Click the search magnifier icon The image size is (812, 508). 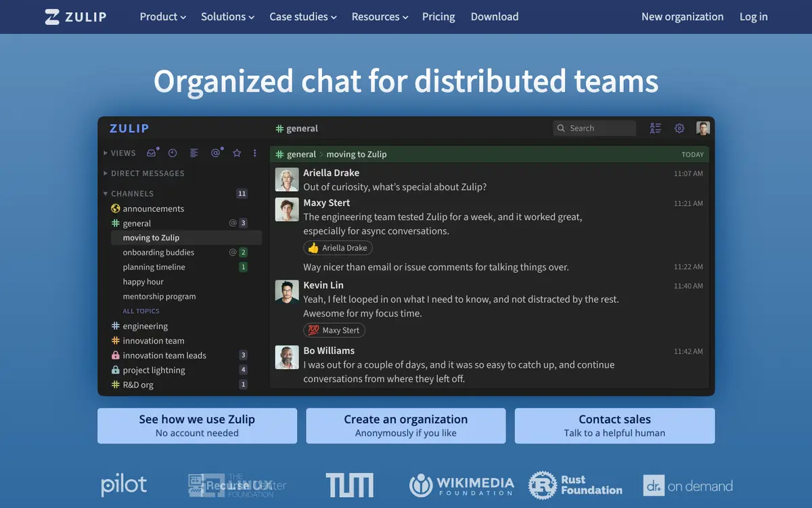click(x=561, y=128)
